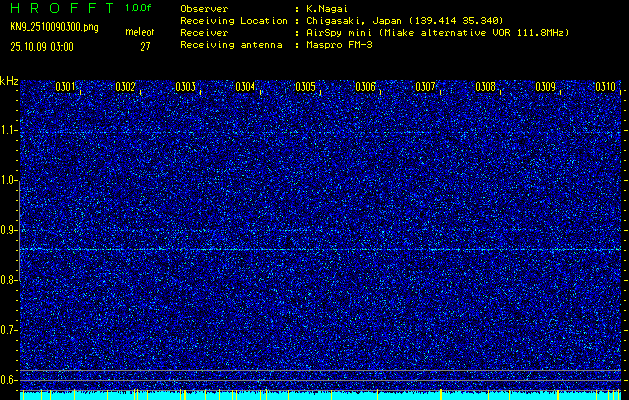Screen dimensions: 629x400
Task: Click the 0308 time tick label
Action: coord(486,87)
